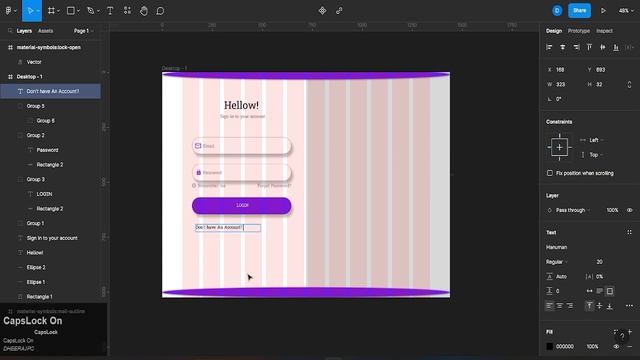Toggle fill visibility eye icon
The height and width of the screenshot is (360, 640).
[616, 347]
